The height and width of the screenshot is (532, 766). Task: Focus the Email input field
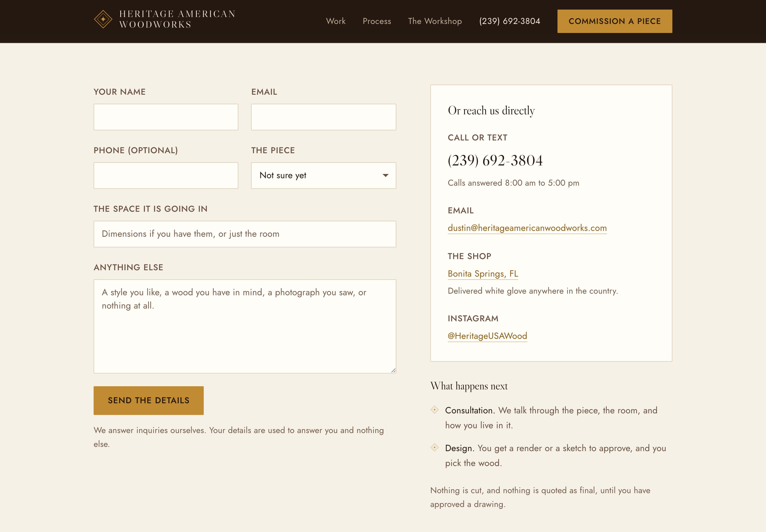[x=324, y=117]
